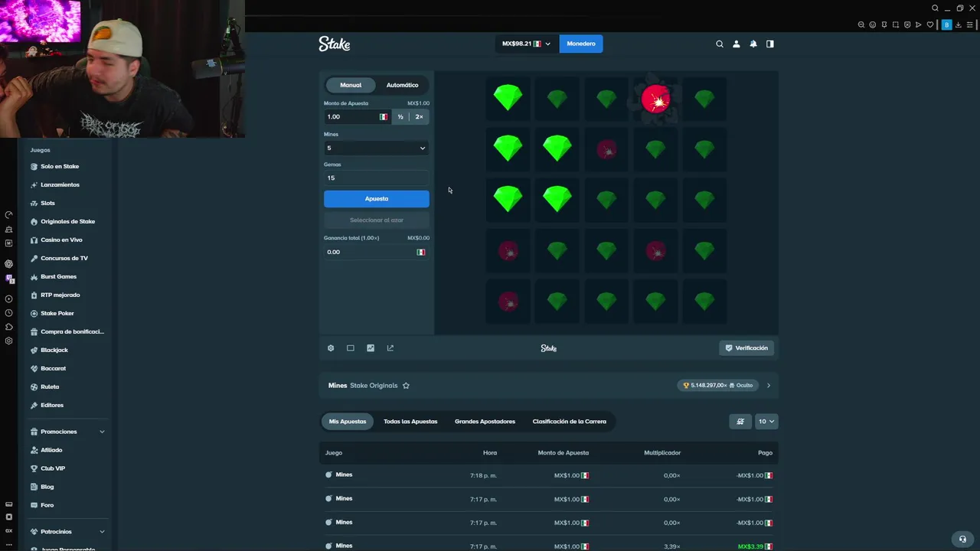Viewport: 980px width, 551px height.
Task: Toggle the side panel icon in Stake header
Action: [769, 44]
